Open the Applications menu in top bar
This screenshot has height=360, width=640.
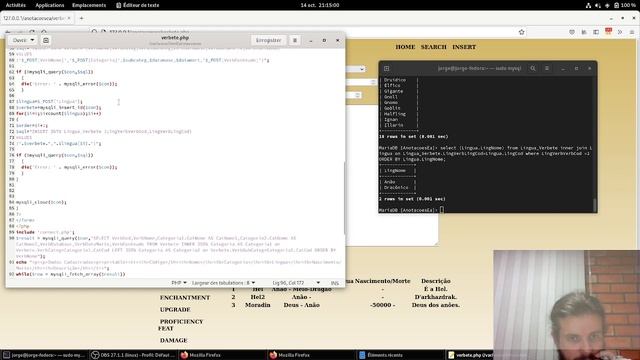pyautogui.click(x=50, y=5)
